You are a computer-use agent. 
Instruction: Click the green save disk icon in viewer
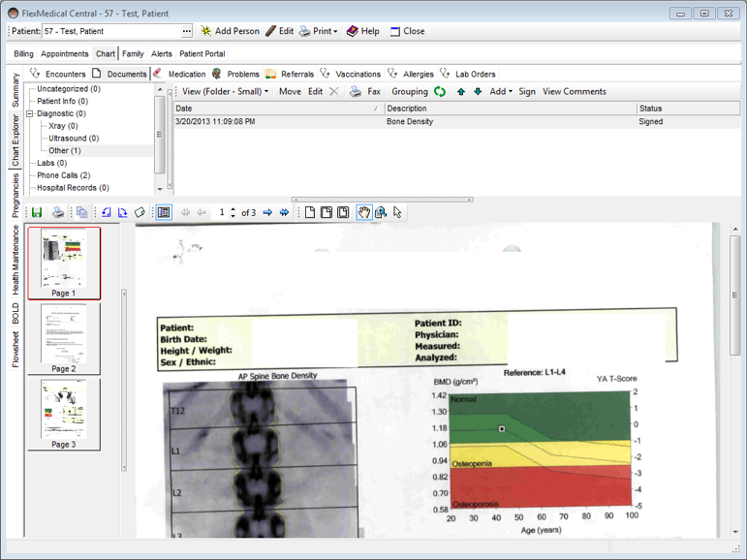click(x=37, y=212)
